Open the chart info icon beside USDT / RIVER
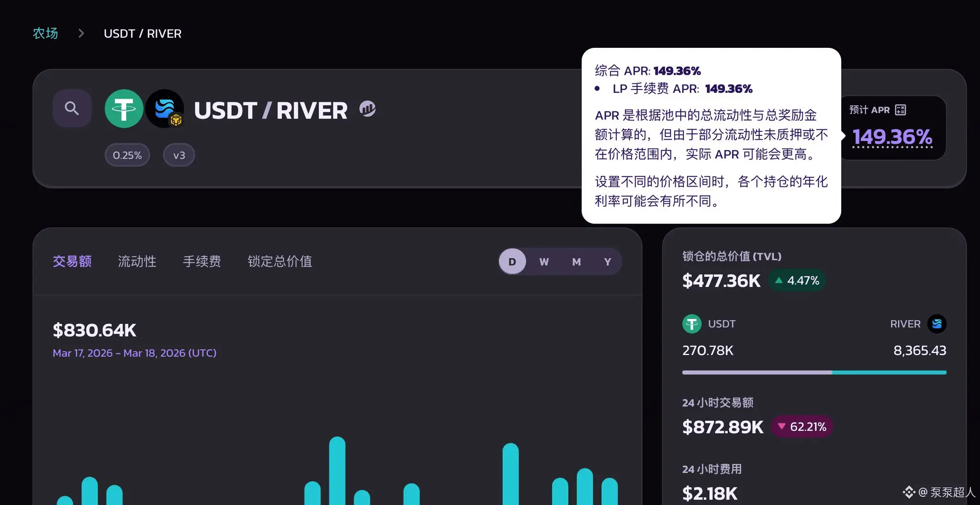 tap(367, 109)
